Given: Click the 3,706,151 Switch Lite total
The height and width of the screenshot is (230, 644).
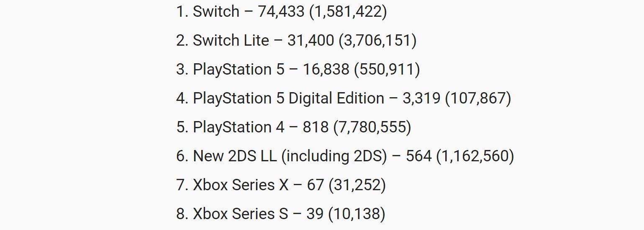Looking at the screenshot, I should click(377, 40).
